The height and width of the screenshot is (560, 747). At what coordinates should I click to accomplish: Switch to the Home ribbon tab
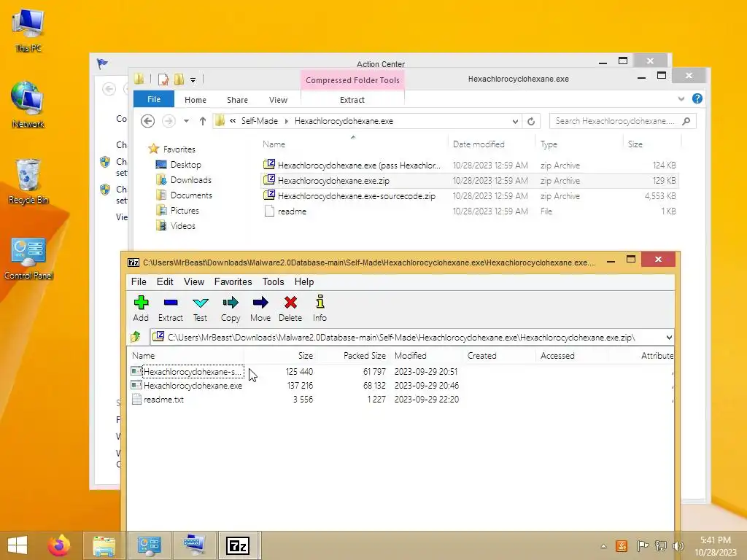point(196,99)
